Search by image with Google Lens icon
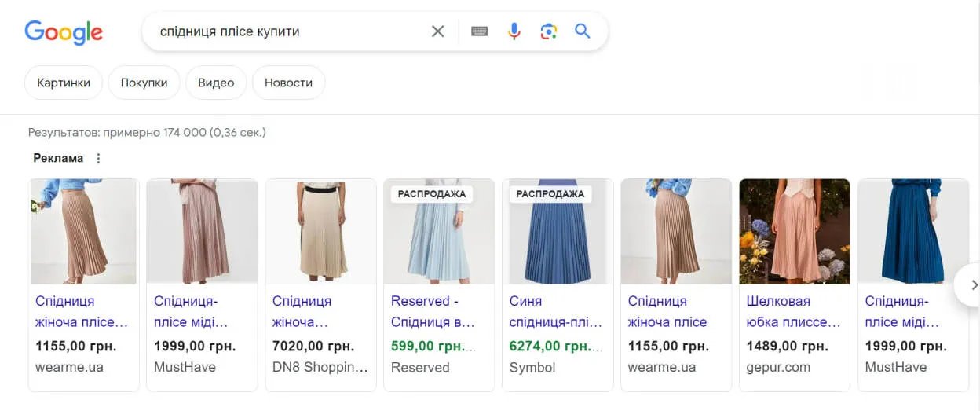This screenshot has height=411, width=980. click(548, 31)
